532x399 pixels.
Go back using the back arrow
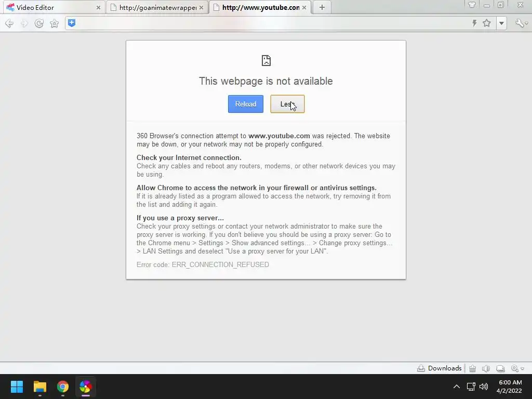9,23
